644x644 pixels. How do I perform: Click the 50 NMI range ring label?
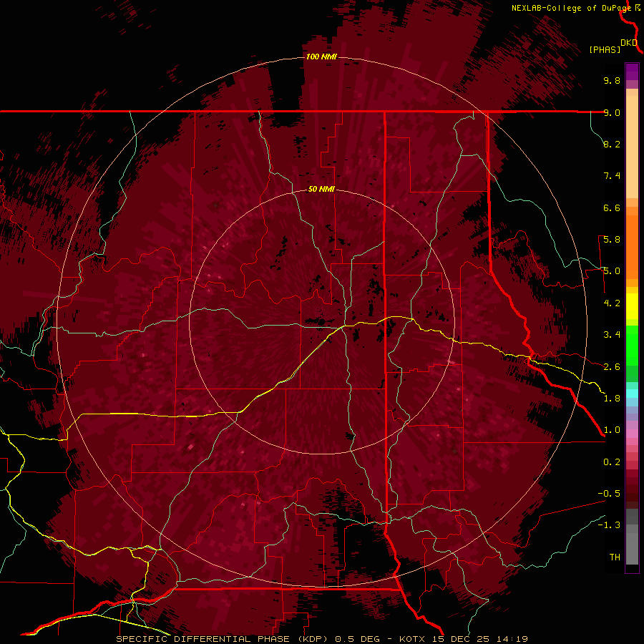click(x=321, y=189)
